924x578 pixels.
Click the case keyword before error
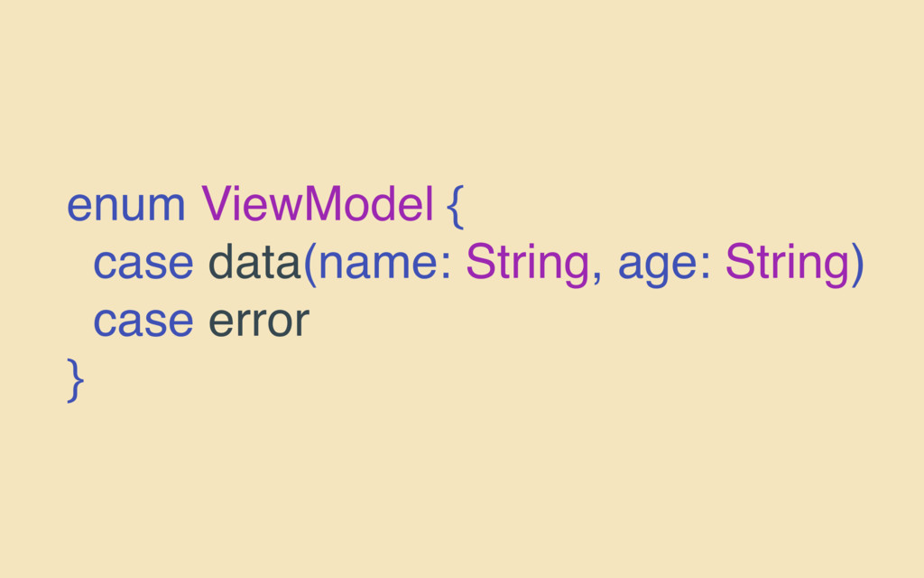tap(143, 322)
